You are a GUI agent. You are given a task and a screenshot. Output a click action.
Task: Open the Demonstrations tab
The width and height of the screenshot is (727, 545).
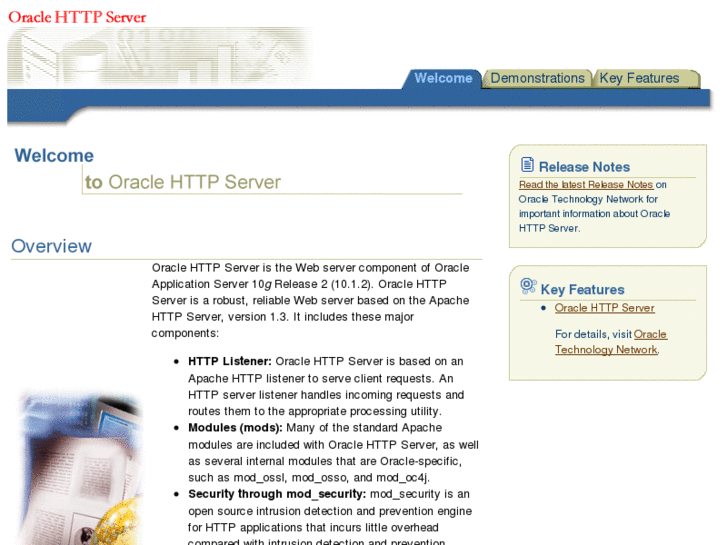coord(537,78)
